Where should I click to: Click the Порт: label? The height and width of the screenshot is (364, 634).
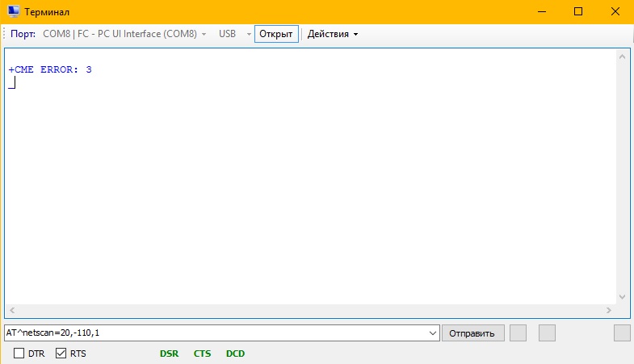[23, 34]
